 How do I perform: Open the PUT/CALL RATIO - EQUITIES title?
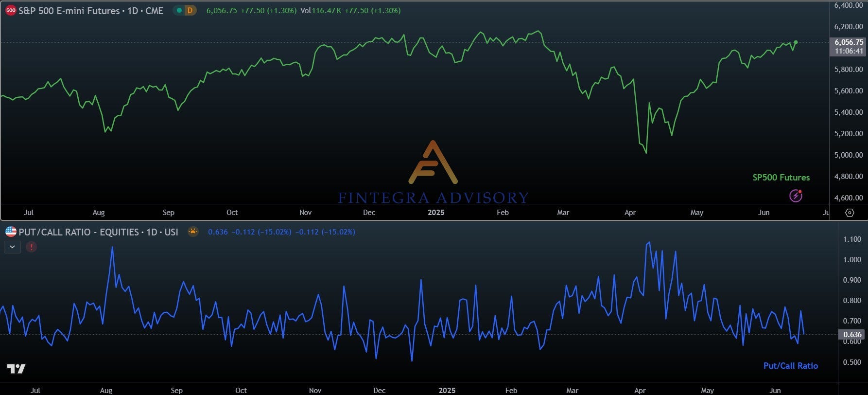pos(98,232)
